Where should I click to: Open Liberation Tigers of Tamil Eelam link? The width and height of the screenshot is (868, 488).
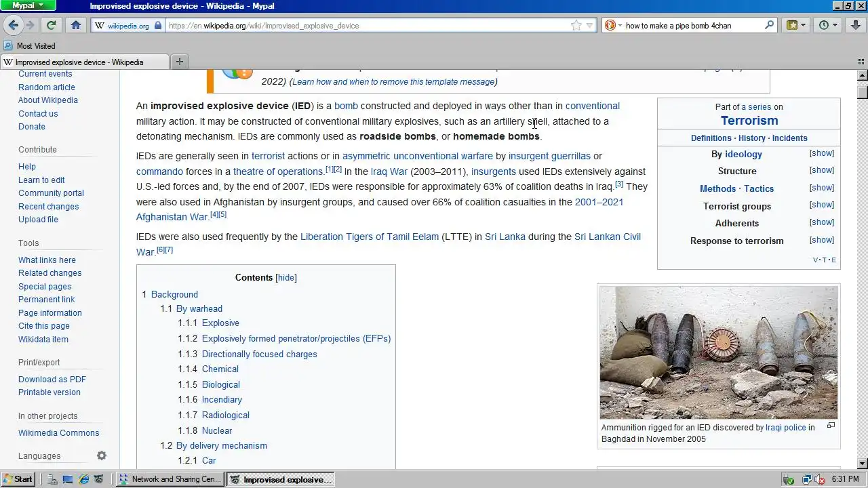370,237
